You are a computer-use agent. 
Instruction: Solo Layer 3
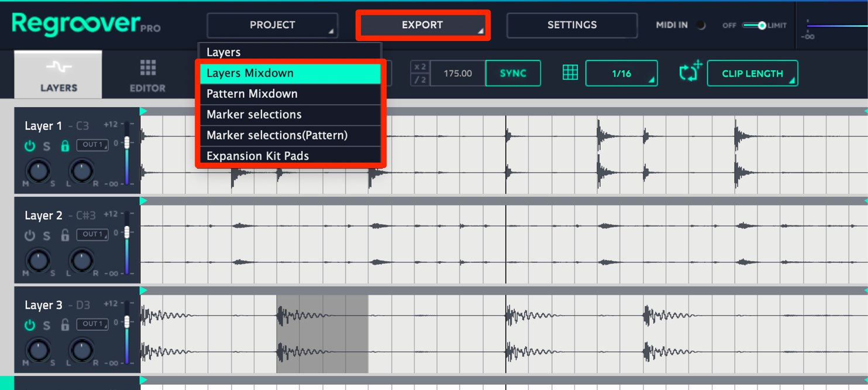[47, 326]
